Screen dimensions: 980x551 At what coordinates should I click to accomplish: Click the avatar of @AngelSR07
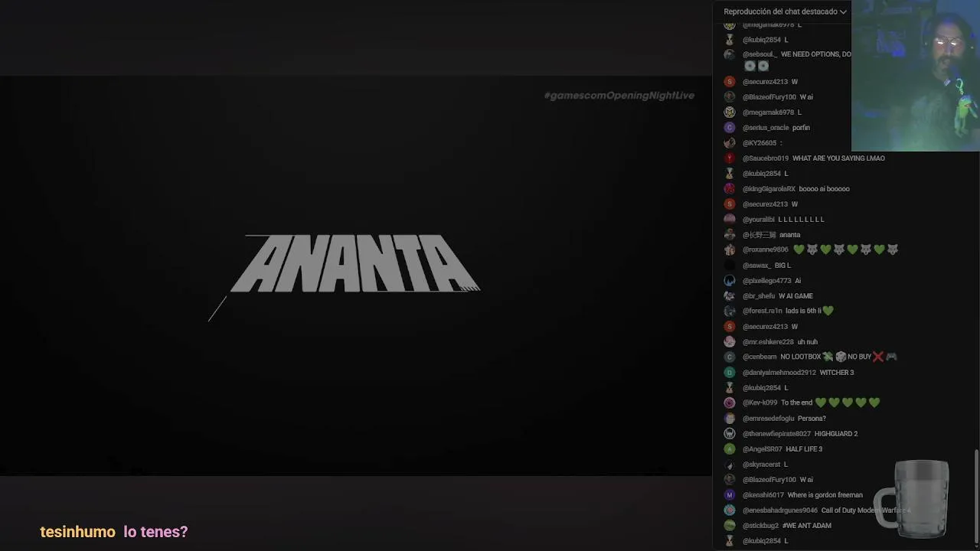(730, 449)
